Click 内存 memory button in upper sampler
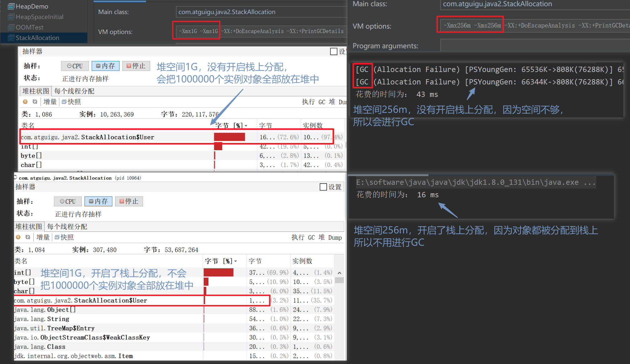 tap(105, 66)
